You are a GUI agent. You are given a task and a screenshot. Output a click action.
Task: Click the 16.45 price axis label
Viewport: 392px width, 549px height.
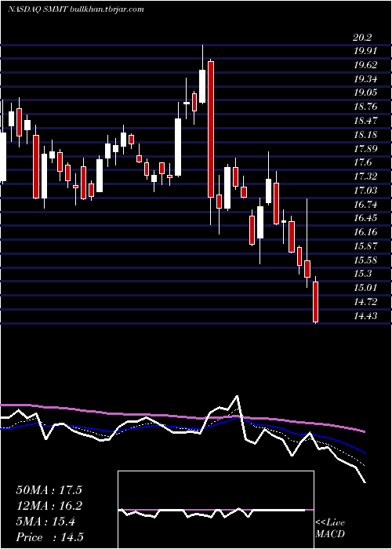[x=365, y=218]
